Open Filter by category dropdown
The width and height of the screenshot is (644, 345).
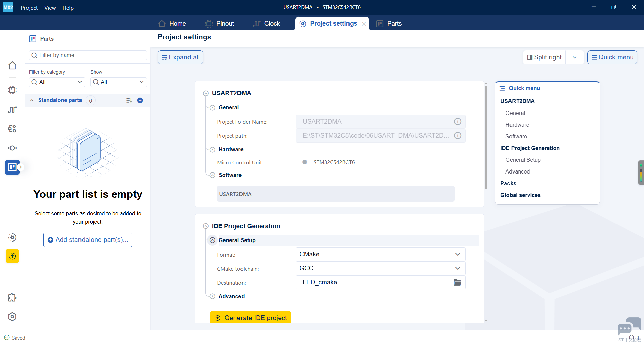(x=57, y=82)
